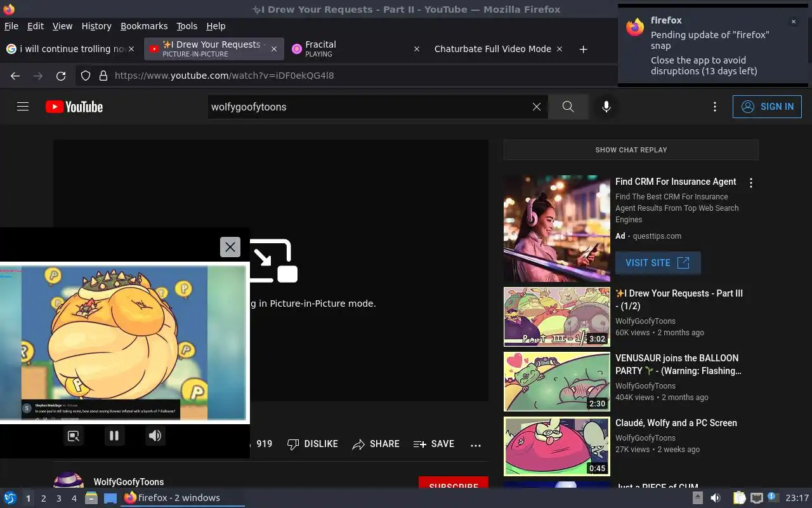Open the Tools menu
Image resolution: width=812 pixels, height=508 pixels.
pyautogui.click(x=187, y=26)
